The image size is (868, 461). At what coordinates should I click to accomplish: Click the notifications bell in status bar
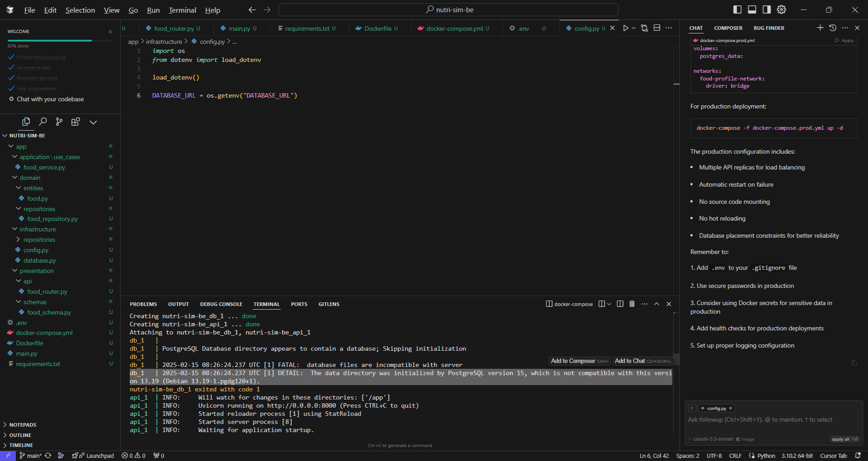[858, 456]
